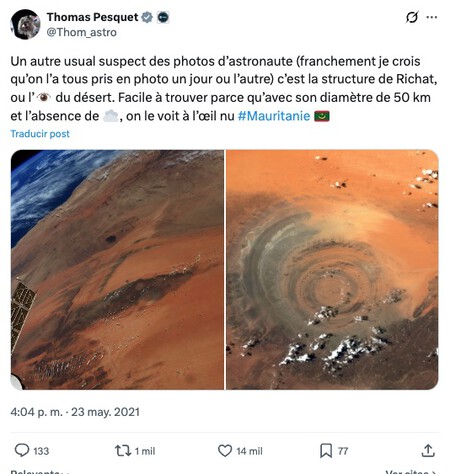Screen dimensions: 450x474
Task: Click the reply speech bubble icon
Action: click(22, 451)
